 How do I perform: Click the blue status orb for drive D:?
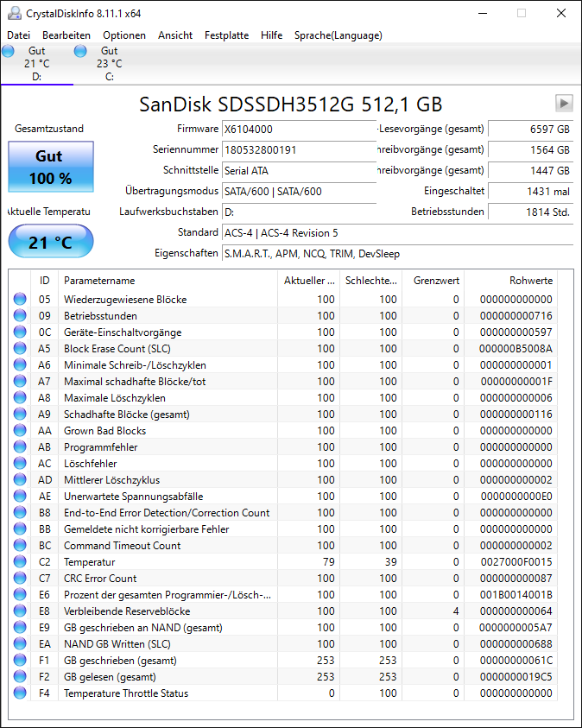9,51
